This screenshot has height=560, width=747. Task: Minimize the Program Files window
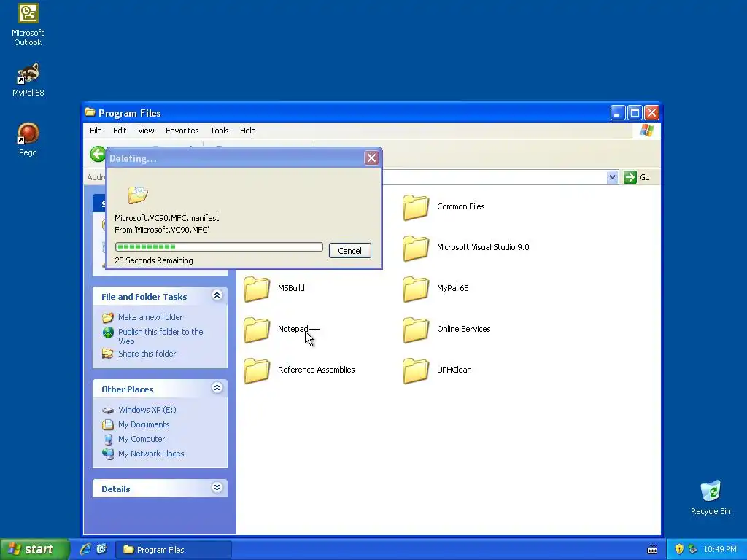tap(617, 113)
